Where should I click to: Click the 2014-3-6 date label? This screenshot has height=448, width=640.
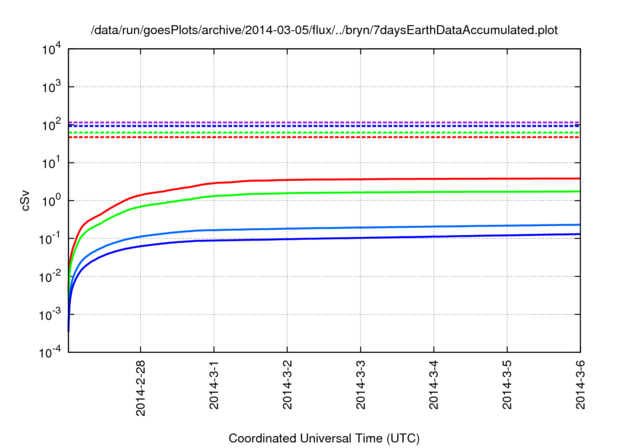(580, 385)
